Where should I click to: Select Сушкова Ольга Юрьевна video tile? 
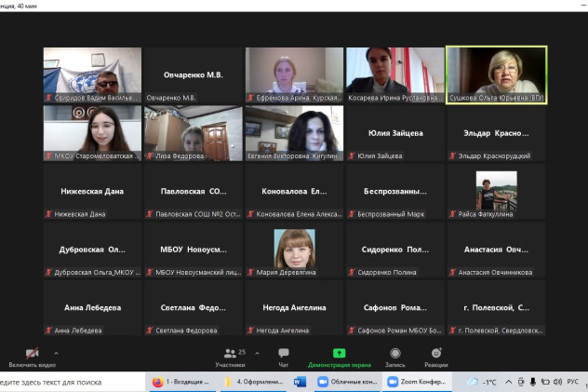coord(496,74)
